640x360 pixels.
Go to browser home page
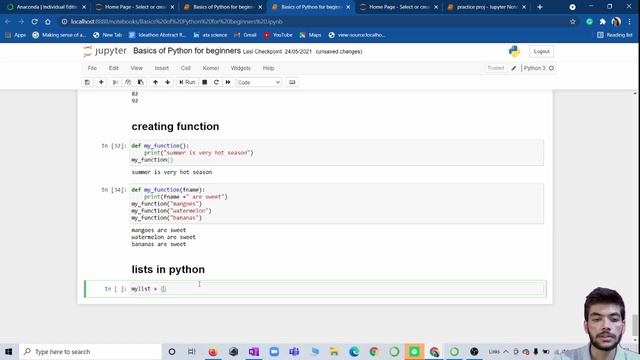[x=48, y=22]
